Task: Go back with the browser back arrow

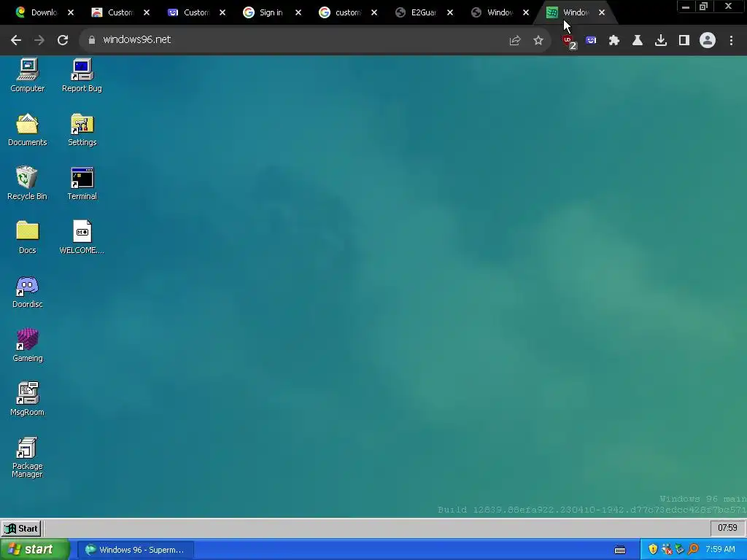Action: pyautogui.click(x=16, y=40)
